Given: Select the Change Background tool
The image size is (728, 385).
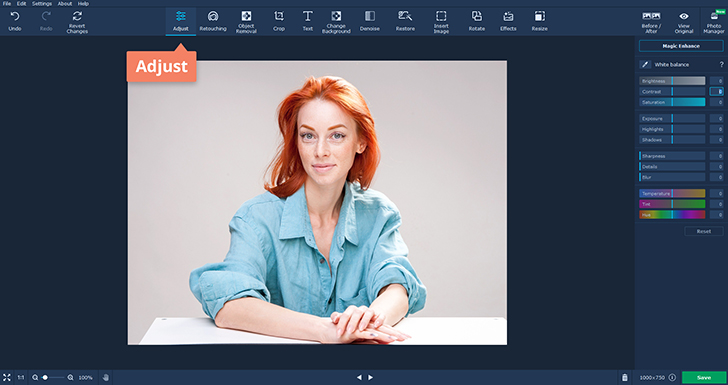Looking at the screenshot, I should coord(336,21).
